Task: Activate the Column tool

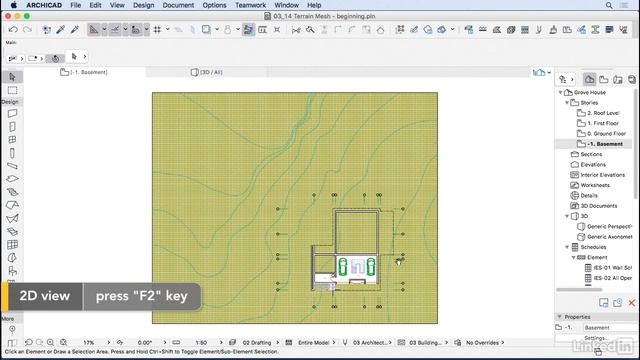Action: coord(12,153)
